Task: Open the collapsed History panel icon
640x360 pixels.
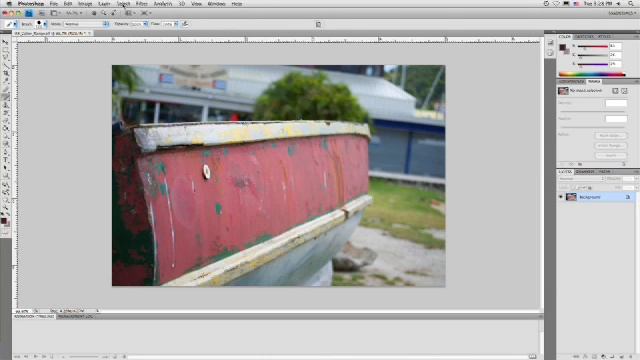Action: [550, 42]
